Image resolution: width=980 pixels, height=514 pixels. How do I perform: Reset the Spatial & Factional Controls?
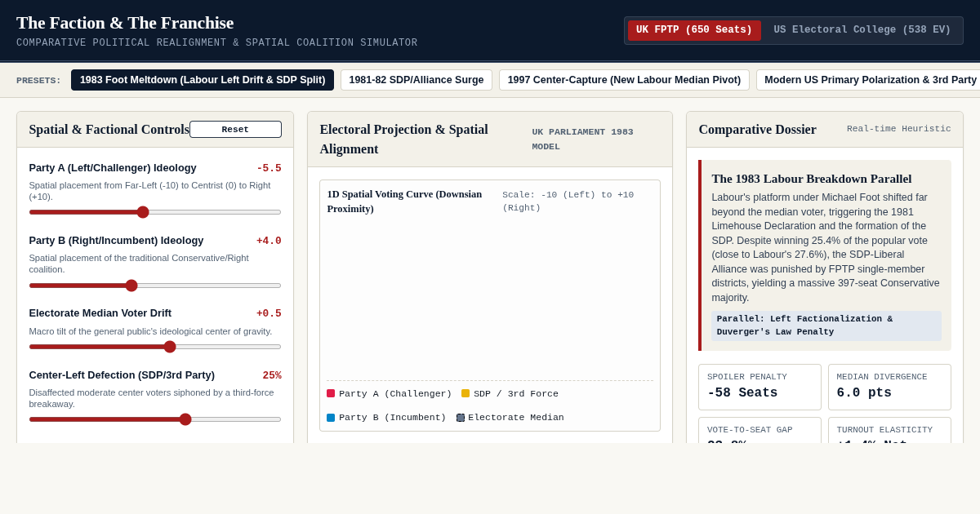point(235,130)
